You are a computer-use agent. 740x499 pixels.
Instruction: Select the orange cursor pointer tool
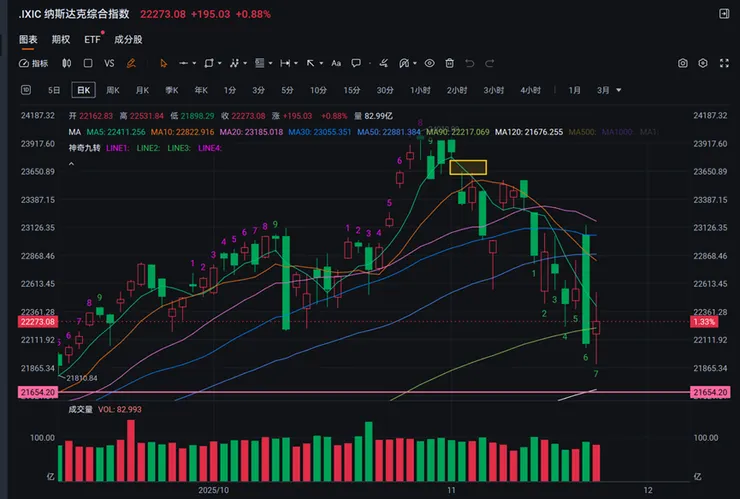tap(163, 63)
